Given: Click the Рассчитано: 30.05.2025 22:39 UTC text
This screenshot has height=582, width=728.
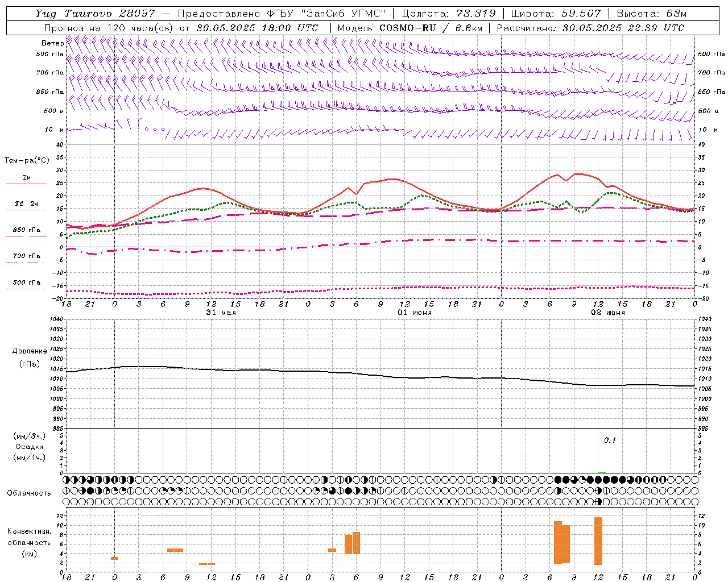Looking at the screenshot, I should click(590, 28).
